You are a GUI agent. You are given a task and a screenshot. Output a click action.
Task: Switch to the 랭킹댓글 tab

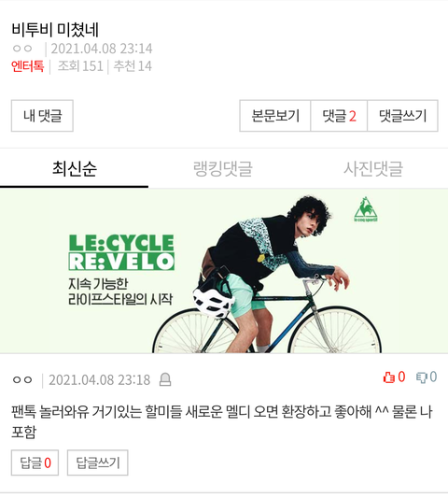[x=223, y=168]
